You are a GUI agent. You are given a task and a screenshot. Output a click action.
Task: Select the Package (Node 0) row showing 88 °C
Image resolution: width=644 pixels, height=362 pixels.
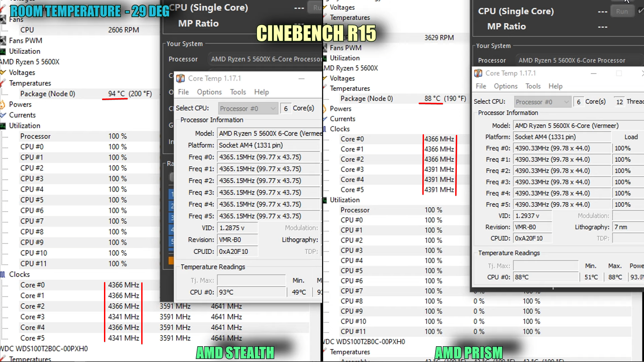[x=366, y=99]
